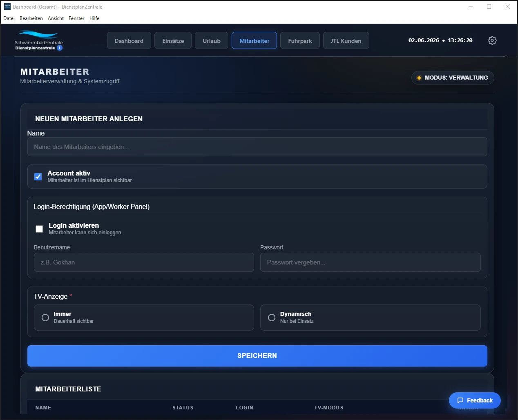
Task: Open the settings gear icon
Action: point(492,40)
